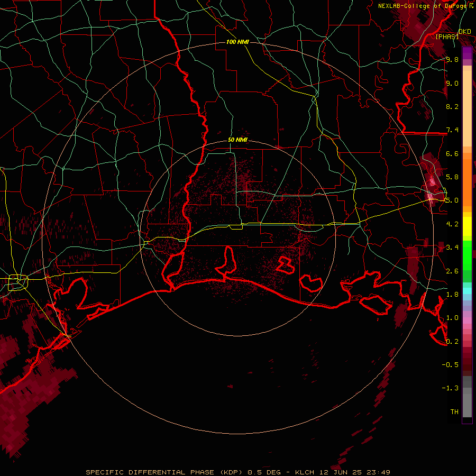Viewport: 476px width, 476px height.
Task: Click SPECIFIC DIFFERENTIAL PHASE (KDP) in the caption
Action: pos(164,472)
